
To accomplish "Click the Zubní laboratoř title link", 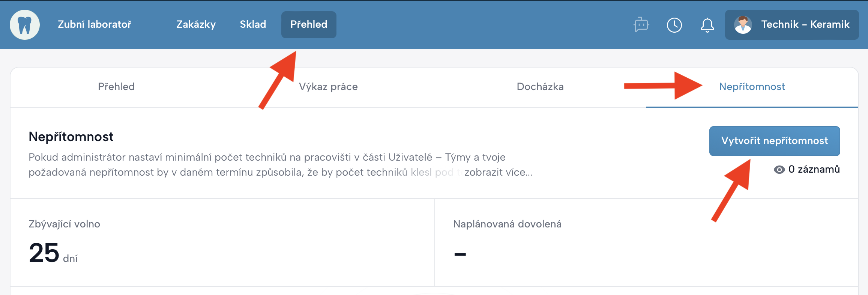I will tap(95, 24).
